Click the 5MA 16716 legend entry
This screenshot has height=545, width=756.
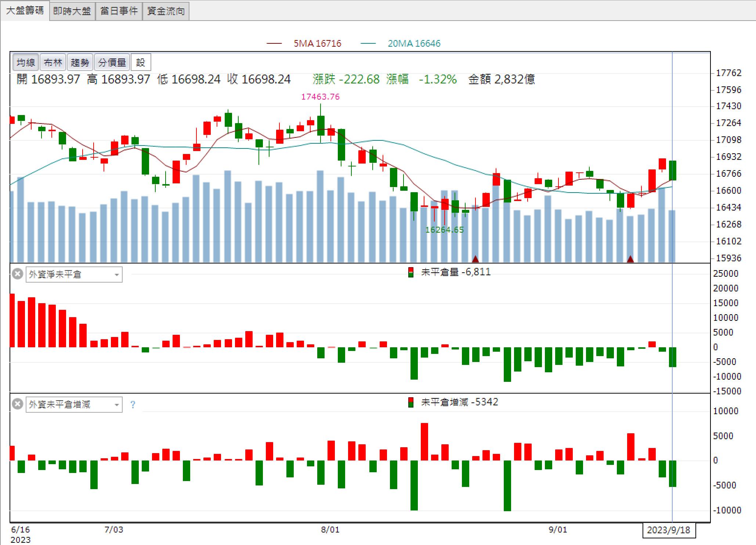pos(304,43)
